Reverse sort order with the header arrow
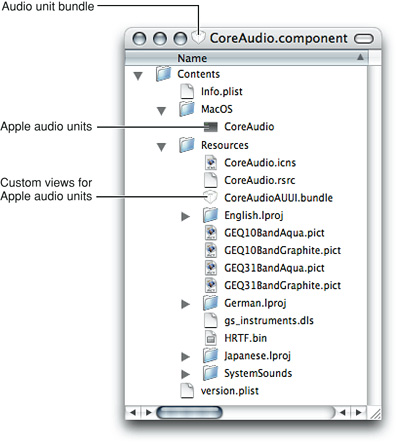 [360, 57]
